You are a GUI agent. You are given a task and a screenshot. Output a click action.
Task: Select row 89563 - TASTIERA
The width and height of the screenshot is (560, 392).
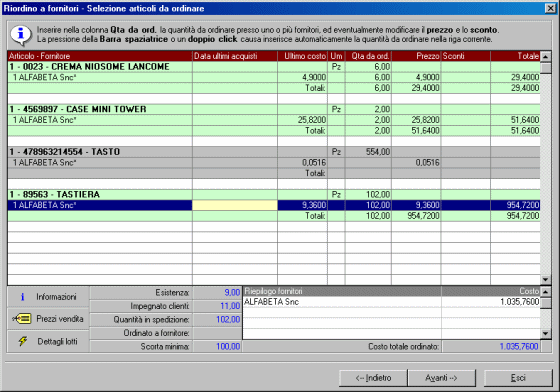click(x=274, y=195)
